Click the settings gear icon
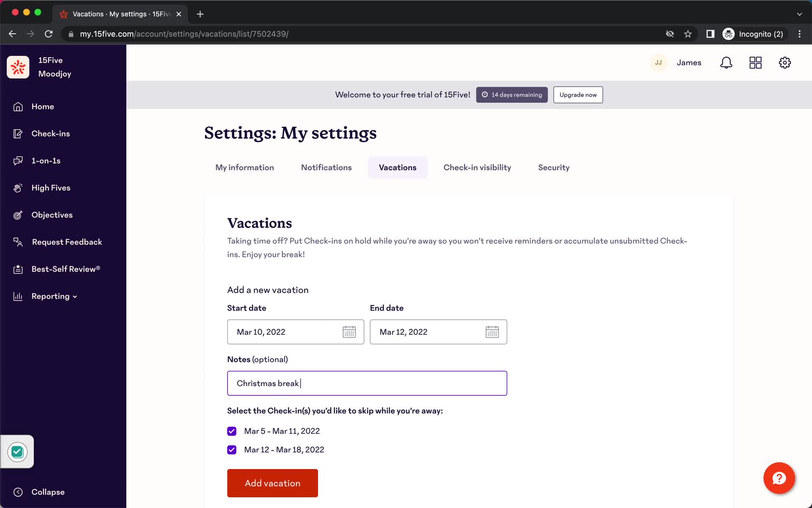The height and width of the screenshot is (508, 812). [785, 63]
